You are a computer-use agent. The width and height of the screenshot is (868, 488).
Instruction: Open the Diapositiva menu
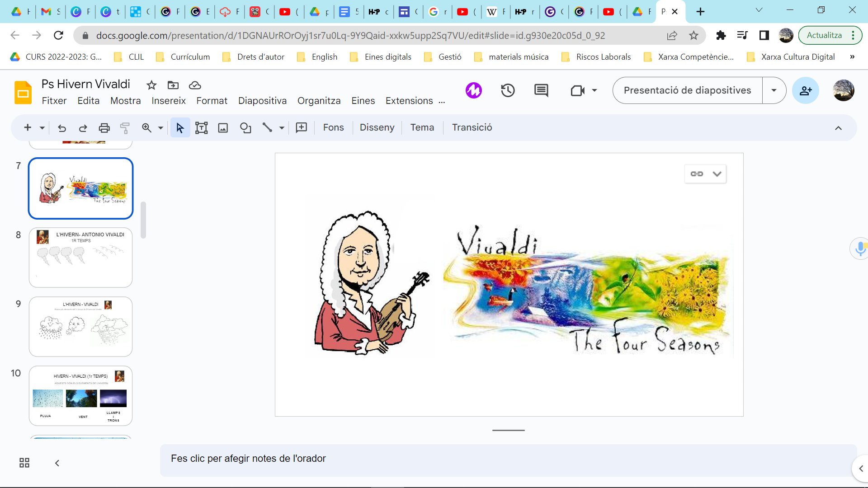click(x=262, y=101)
